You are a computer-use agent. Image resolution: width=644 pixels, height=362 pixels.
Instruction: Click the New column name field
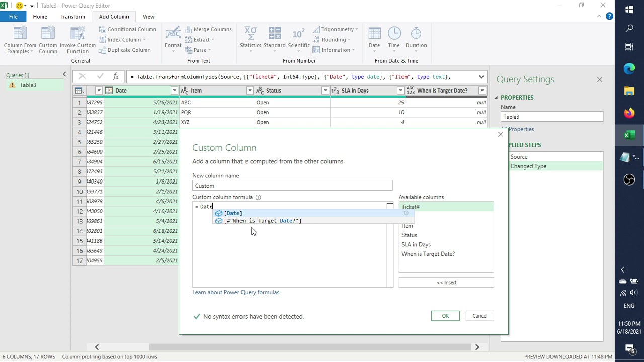coord(292,186)
